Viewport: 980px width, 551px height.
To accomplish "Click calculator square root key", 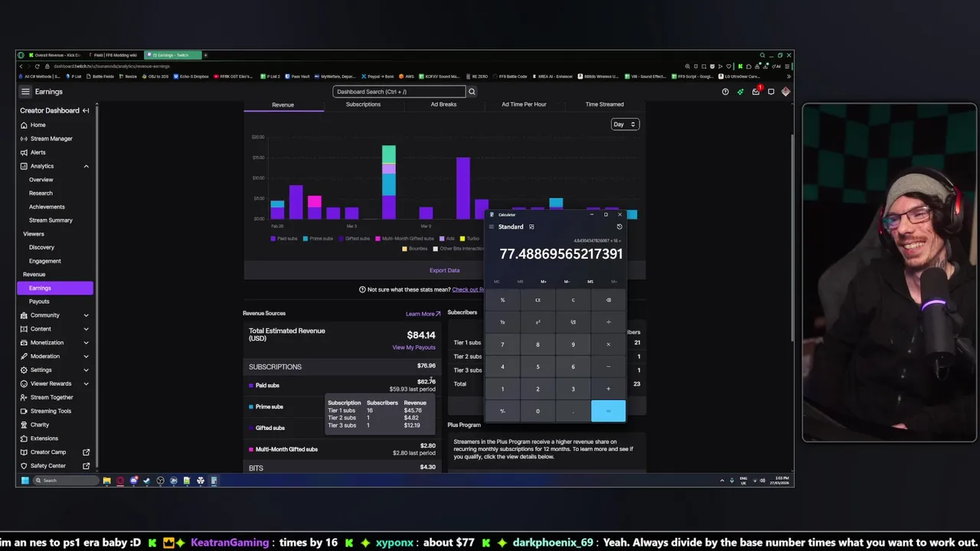I will tap(573, 322).
